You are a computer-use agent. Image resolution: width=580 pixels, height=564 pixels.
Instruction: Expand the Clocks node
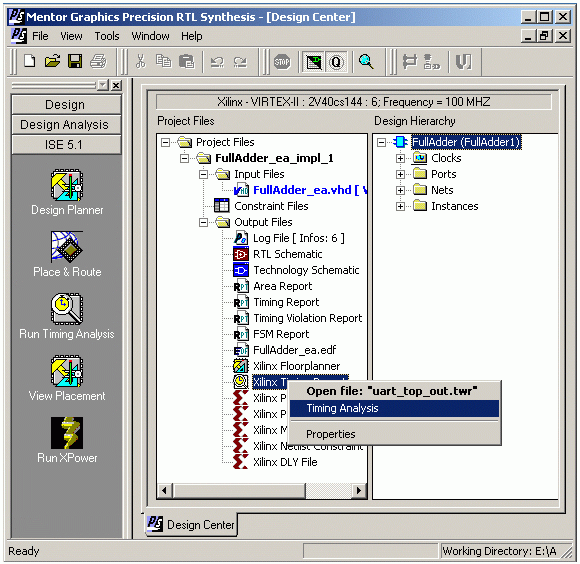[400, 158]
